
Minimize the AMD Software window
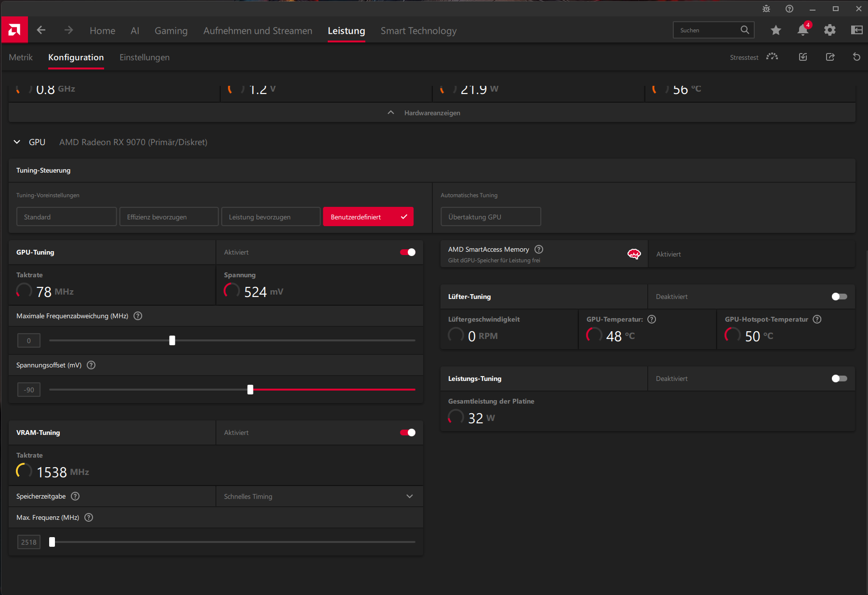point(813,9)
